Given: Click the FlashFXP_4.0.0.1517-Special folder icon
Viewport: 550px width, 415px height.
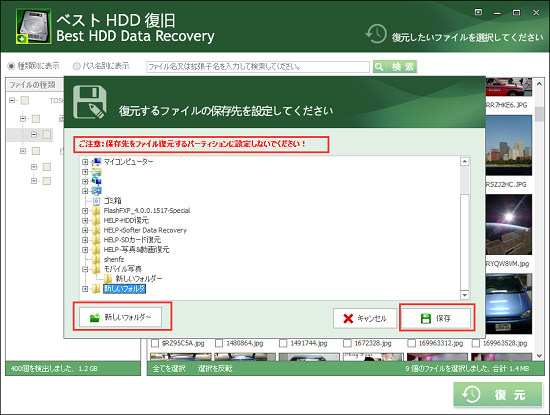Looking at the screenshot, I should click(96, 210).
